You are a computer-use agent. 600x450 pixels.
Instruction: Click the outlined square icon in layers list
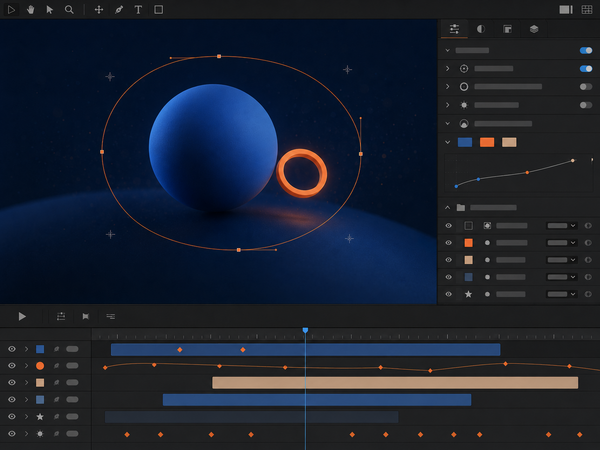(468, 226)
